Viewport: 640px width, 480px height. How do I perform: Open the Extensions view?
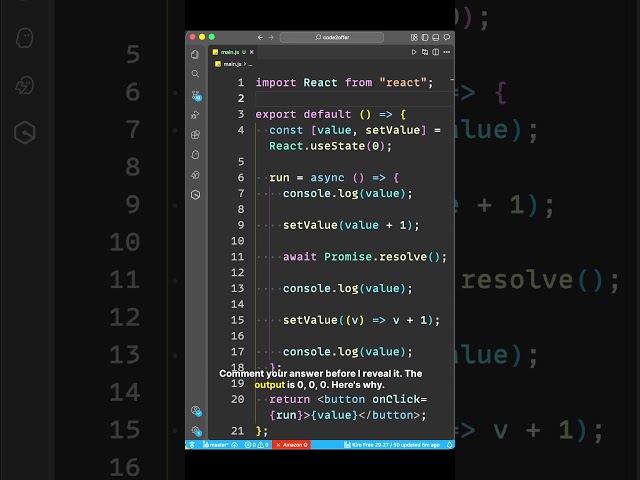click(195, 135)
